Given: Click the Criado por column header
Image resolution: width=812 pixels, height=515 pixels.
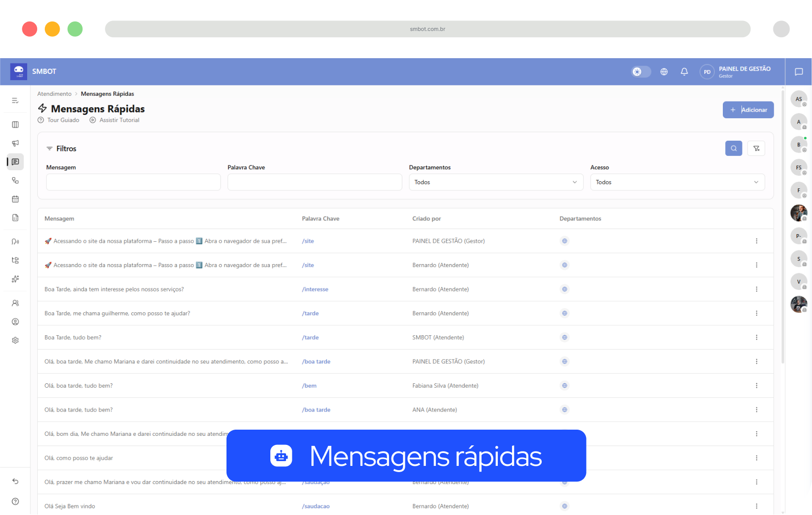Looking at the screenshot, I should click(x=427, y=219).
